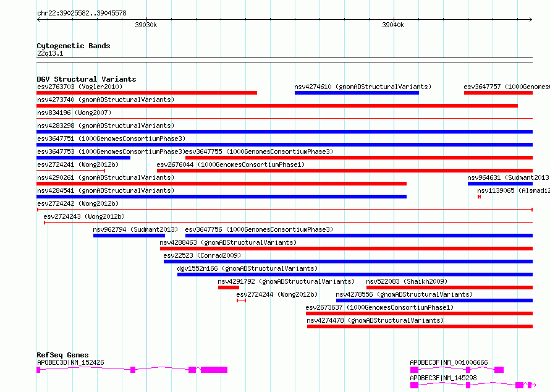This screenshot has height=392, width=550.
Task: Select the short blue esv3647753 bar
Action: click(83, 158)
